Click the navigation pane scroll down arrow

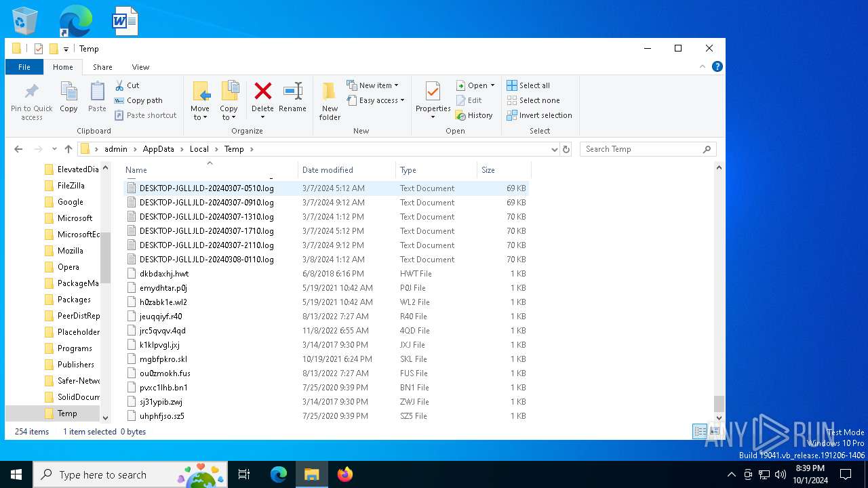pos(105,418)
